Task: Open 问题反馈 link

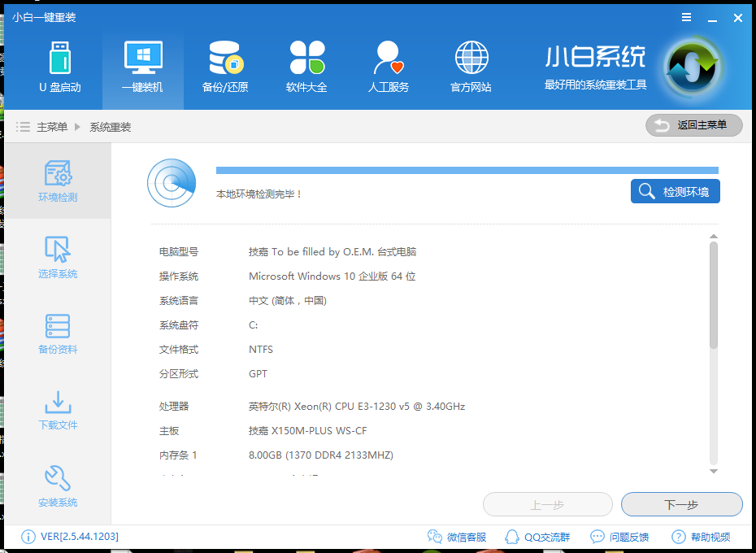Action: 619,537
